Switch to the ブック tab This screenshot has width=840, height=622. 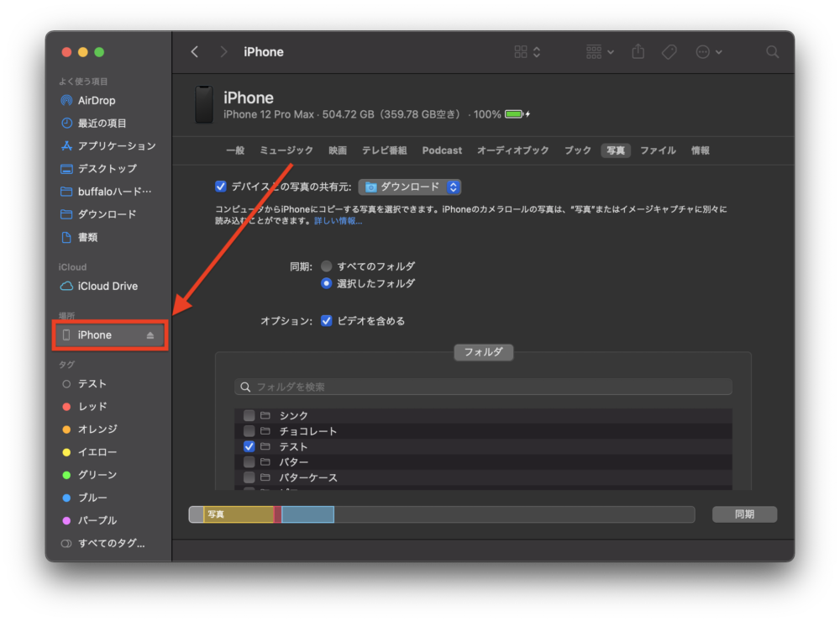(x=578, y=150)
